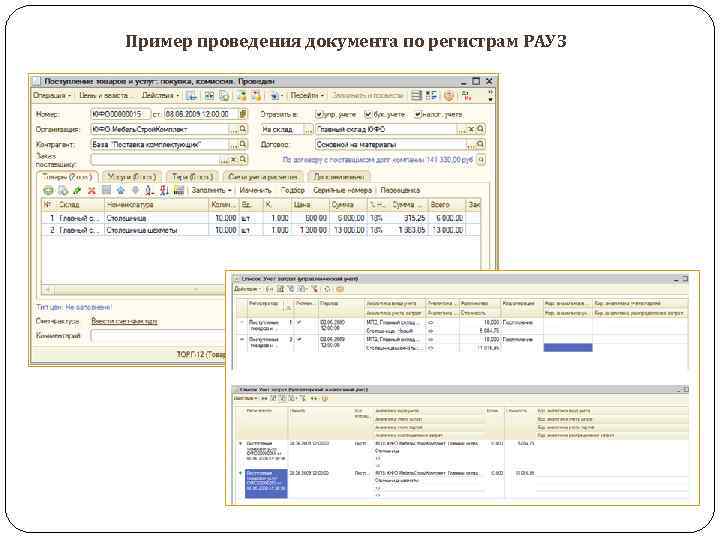Sort ascending in the goods table
720x540 pixels.
coord(149,190)
